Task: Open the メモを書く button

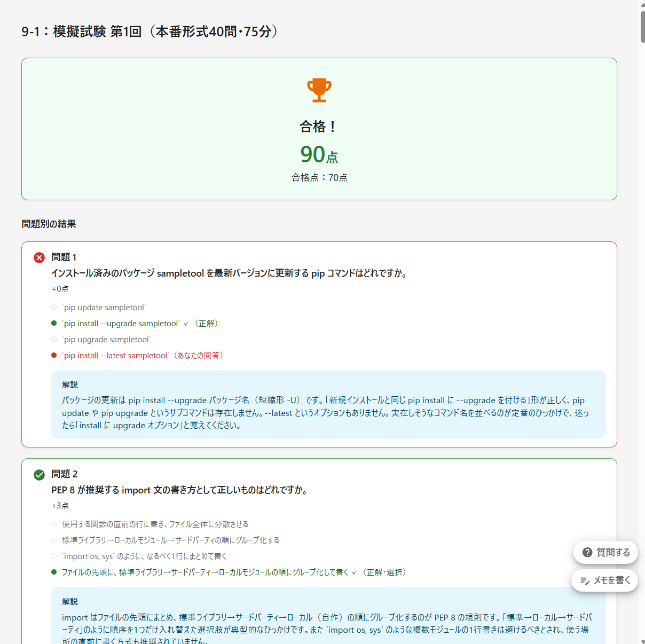Action: point(605,580)
